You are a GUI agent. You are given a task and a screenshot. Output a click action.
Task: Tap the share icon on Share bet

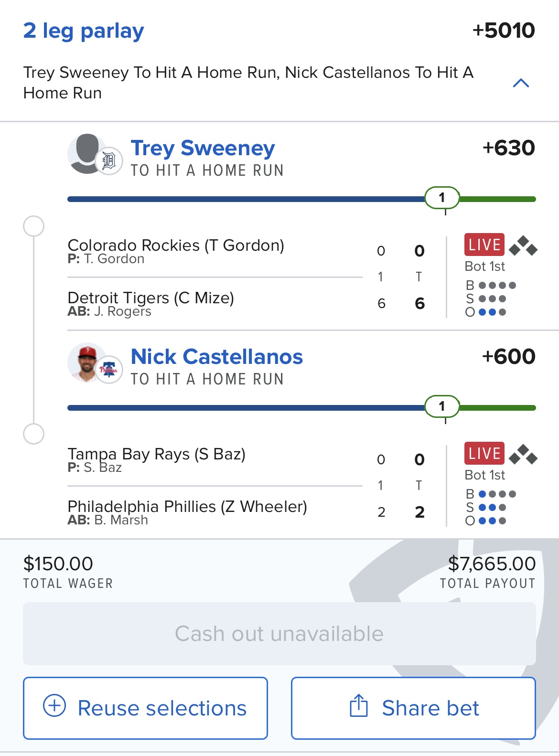pyautogui.click(x=359, y=706)
